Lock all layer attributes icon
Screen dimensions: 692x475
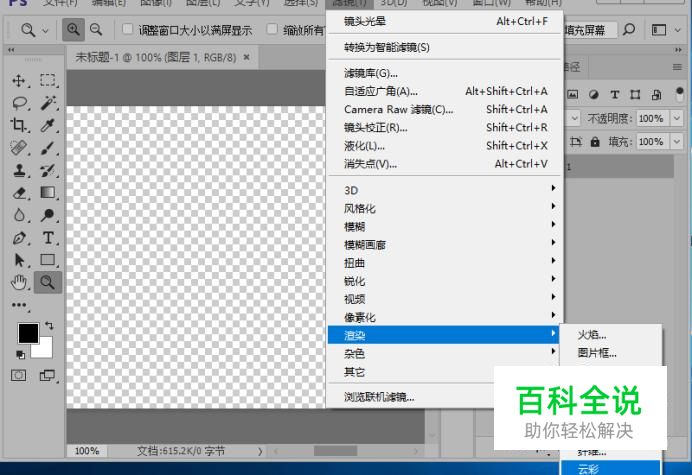click(x=595, y=142)
